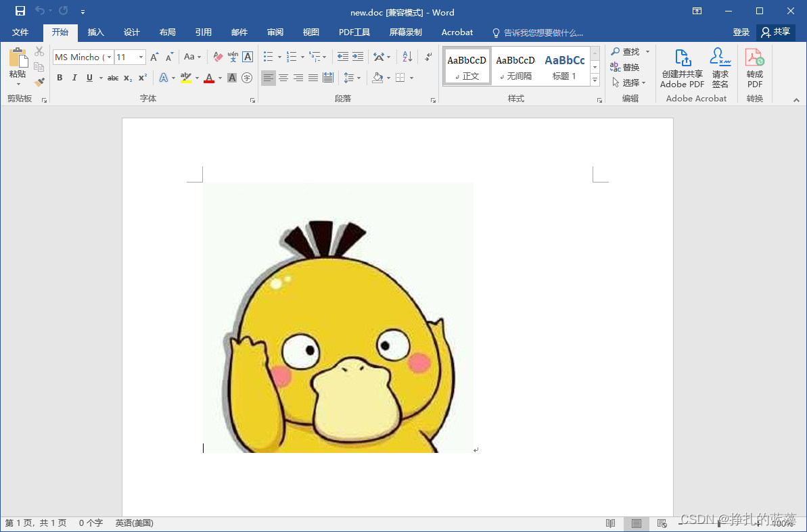Increase paragraph indent
This screenshot has height=532, width=807.
point(358,57)
